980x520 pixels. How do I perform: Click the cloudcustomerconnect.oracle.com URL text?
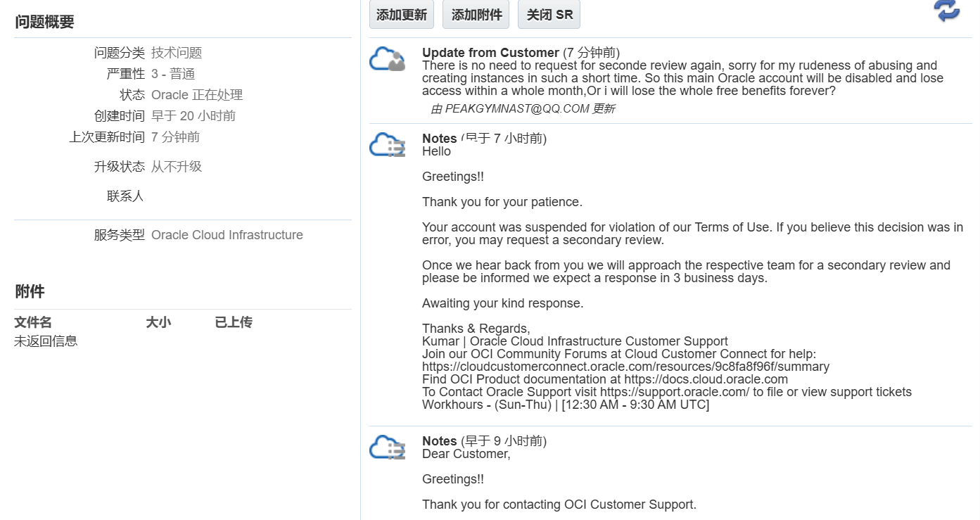[625, 367]
